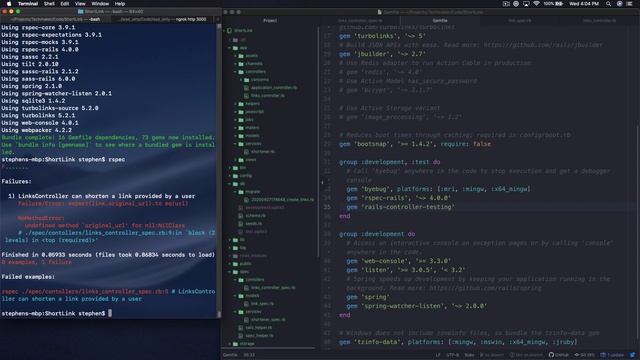Screen dimensions: 640x360
Task: Switch to the bash Terminal tab
Action: point(55,19)
